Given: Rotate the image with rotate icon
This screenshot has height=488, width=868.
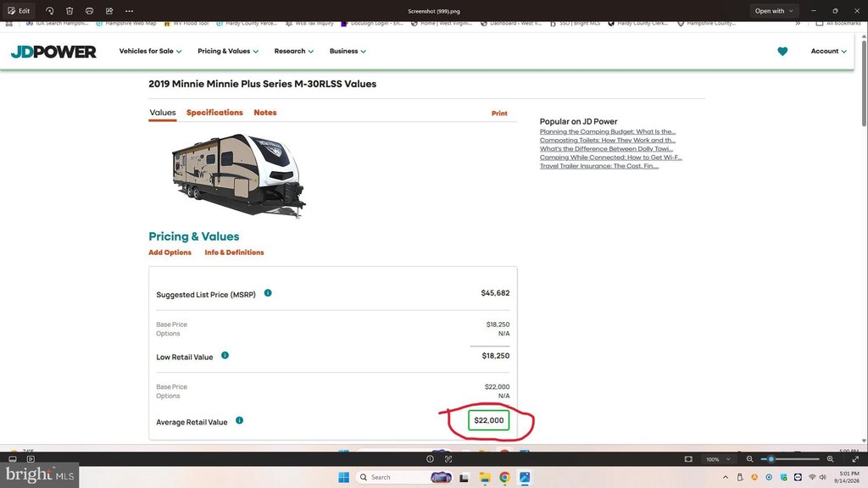Looking at the screenshot, I should point(50,10).
